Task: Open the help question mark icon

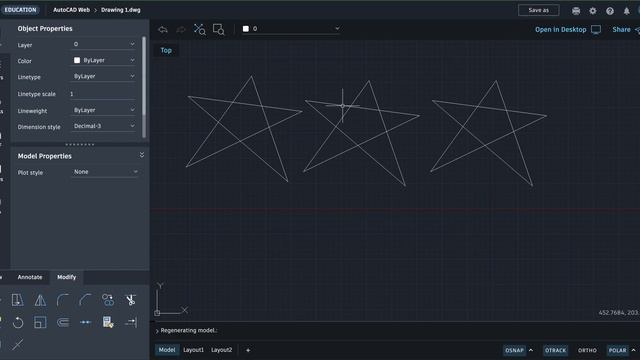Action: click(x=610, y=11)
